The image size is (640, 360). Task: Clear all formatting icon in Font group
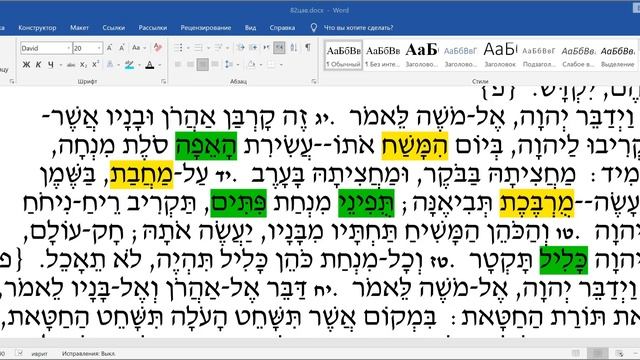(158, 48)
